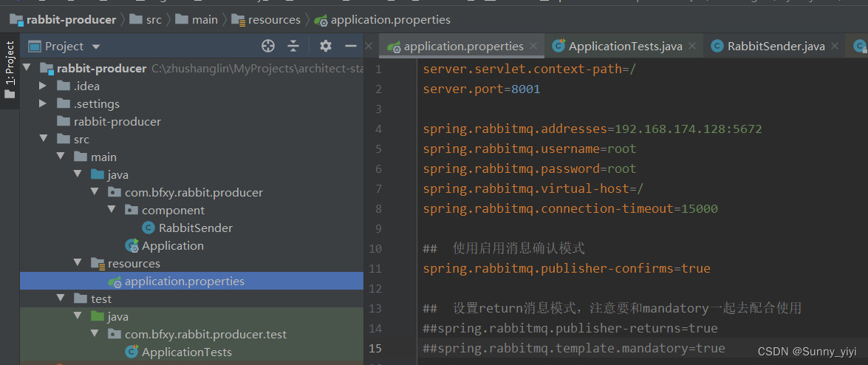Image resolution: width=868 pixels, height=365 pixels.
Task: Click spring.rabbitmq.publisher-confirms=true line
Action: pyautogui.click(x=567, y=269)
